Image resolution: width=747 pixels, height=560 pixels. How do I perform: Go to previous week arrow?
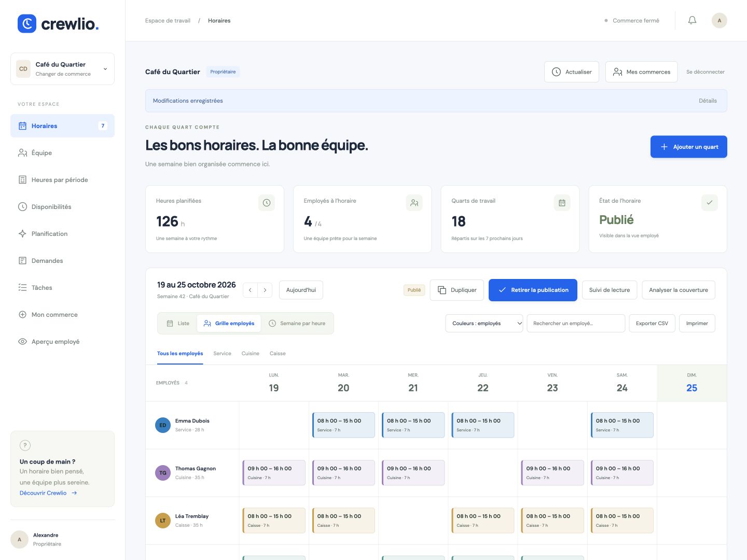pyautogui.click(x=250, y=290)
